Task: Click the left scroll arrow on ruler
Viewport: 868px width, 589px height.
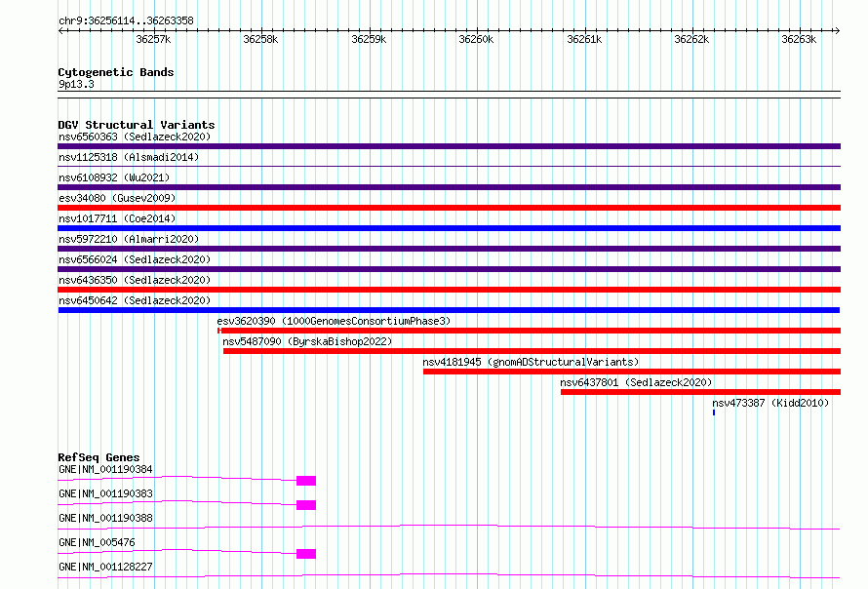Action: [60, 30]
